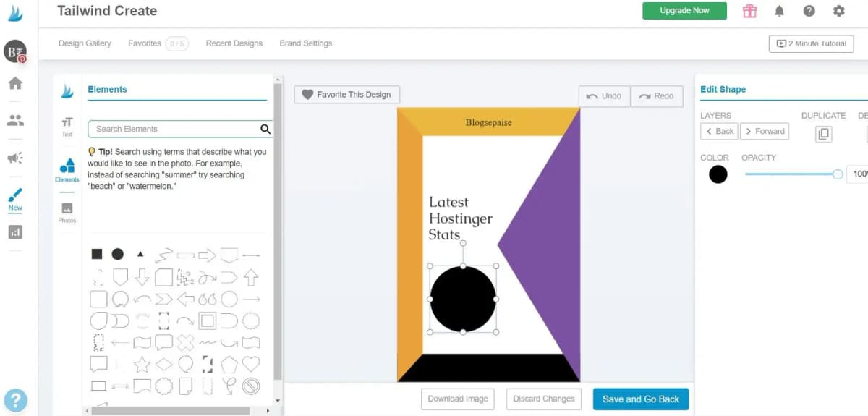The image size is (868, 416).
Task: Open the help question mark in header
Action: (x=809, y=11)
